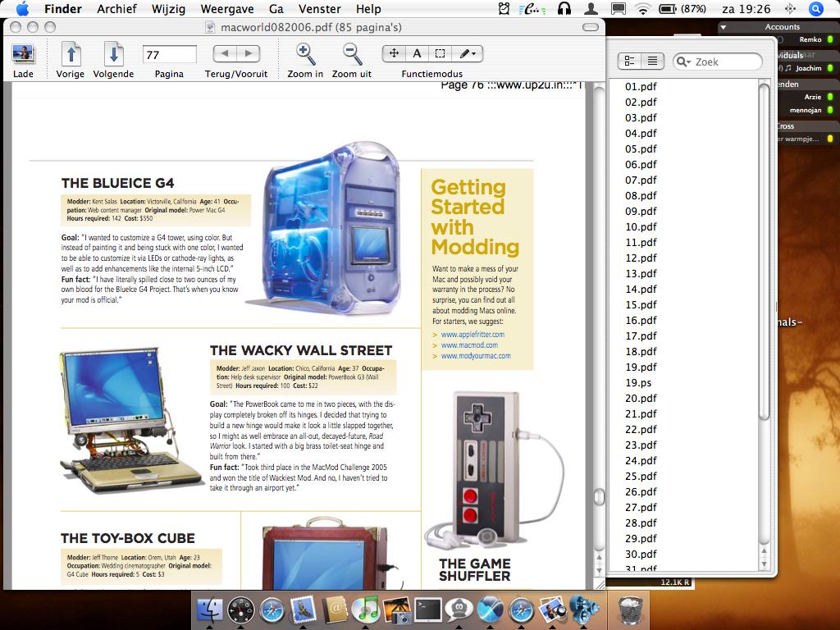This screenshot has height=630, width=840.
Task: Switch drawer to thumbnail-and-name view
Action: click(x=630, y=62)
